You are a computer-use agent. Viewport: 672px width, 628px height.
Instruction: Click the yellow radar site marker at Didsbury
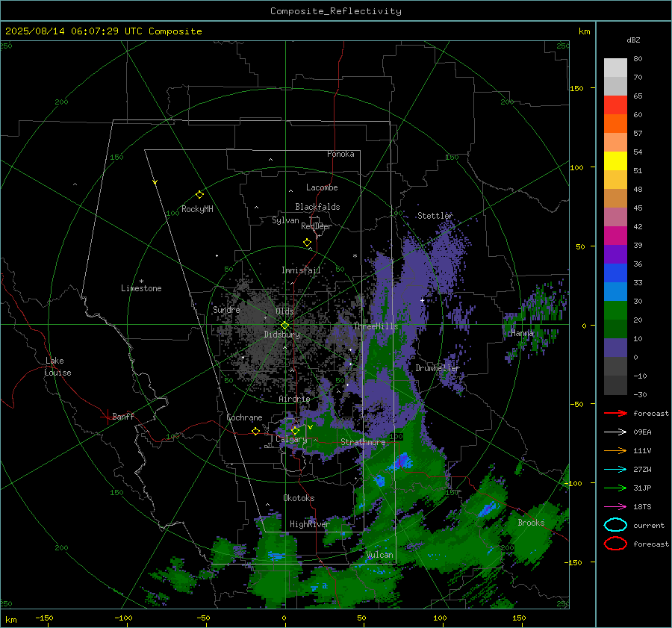tap(285, 325)
